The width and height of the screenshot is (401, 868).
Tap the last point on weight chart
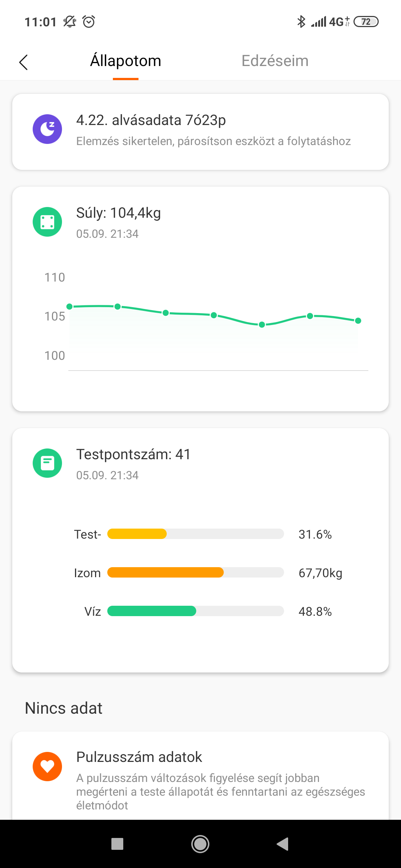click(358, 320)
